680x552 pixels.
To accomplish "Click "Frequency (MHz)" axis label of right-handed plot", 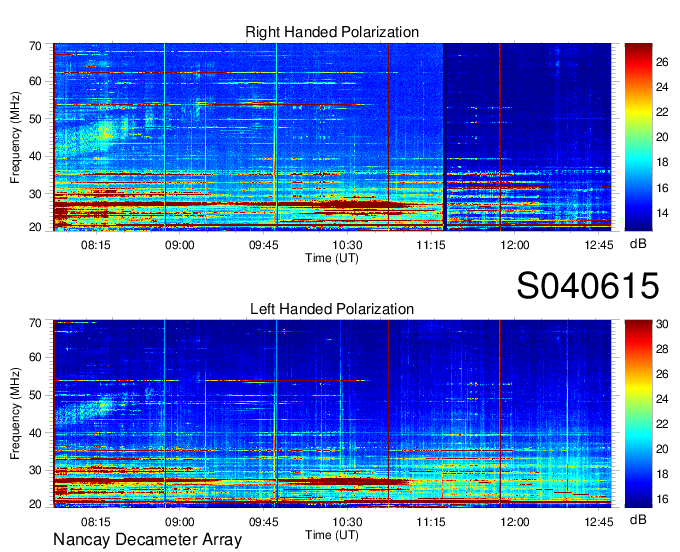I will [15, 137].
